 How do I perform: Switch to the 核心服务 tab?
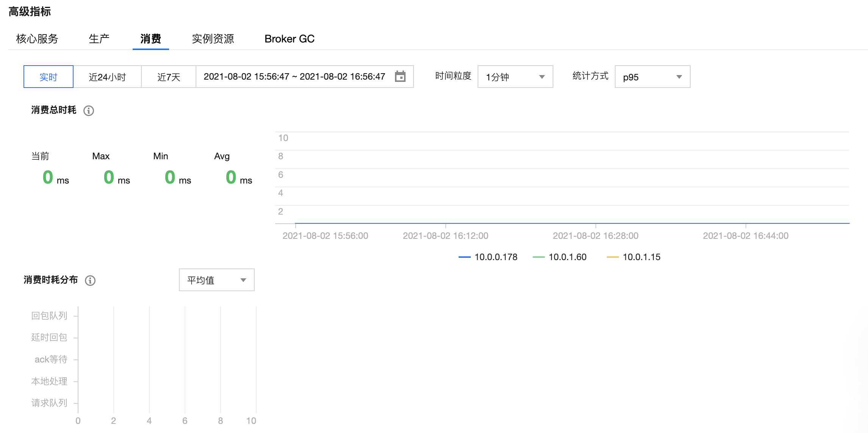(37, 39)
